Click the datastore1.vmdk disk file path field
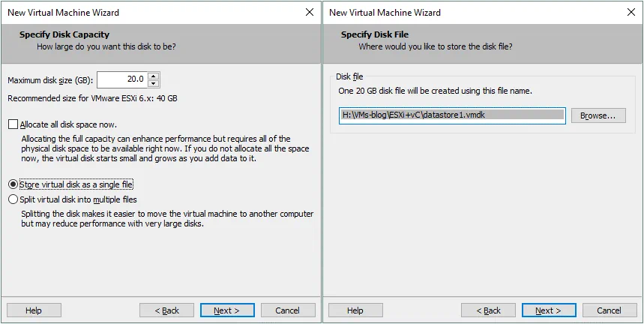Screen dimensions: 644x324 (451, 115)
